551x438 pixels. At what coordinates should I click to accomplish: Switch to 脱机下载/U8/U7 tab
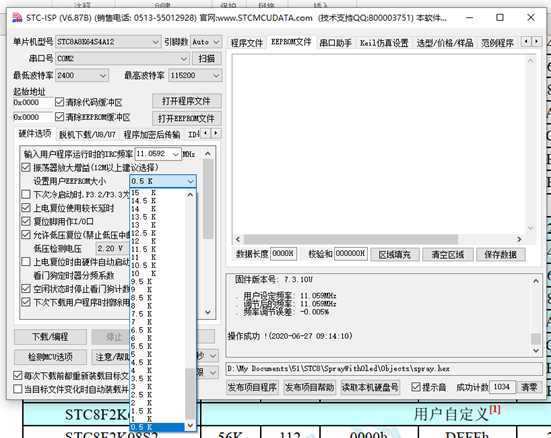point(87,134)
